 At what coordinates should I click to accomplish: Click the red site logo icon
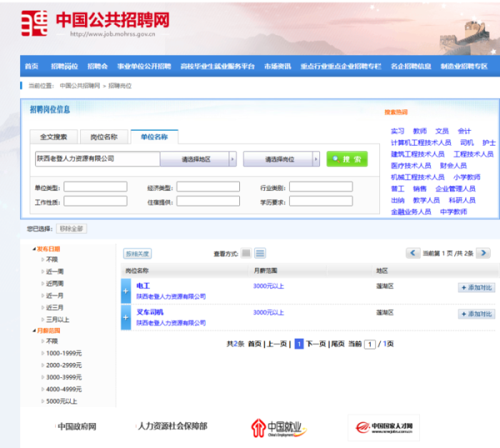[34, 23]
